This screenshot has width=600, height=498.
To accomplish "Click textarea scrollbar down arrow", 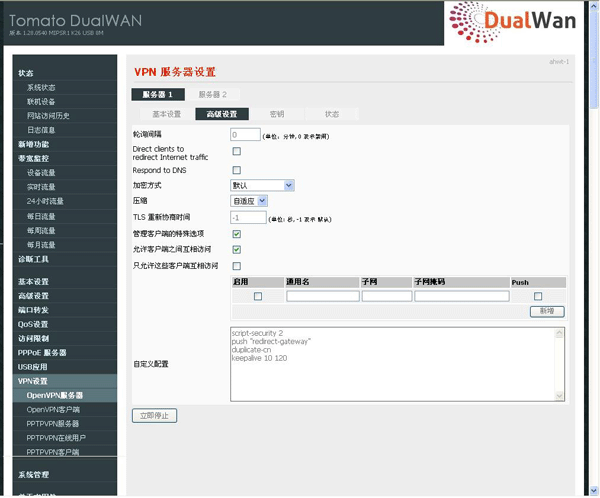I will 559,396.
